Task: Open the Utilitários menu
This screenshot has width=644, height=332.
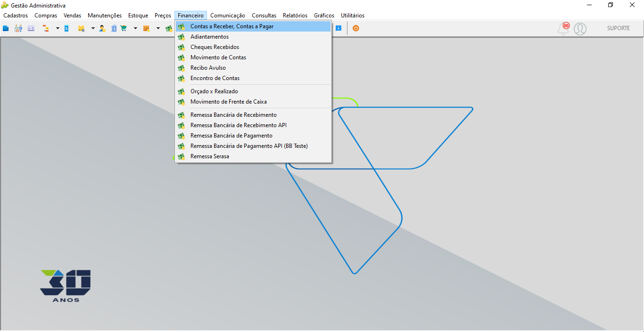Action: coord(353,16)
